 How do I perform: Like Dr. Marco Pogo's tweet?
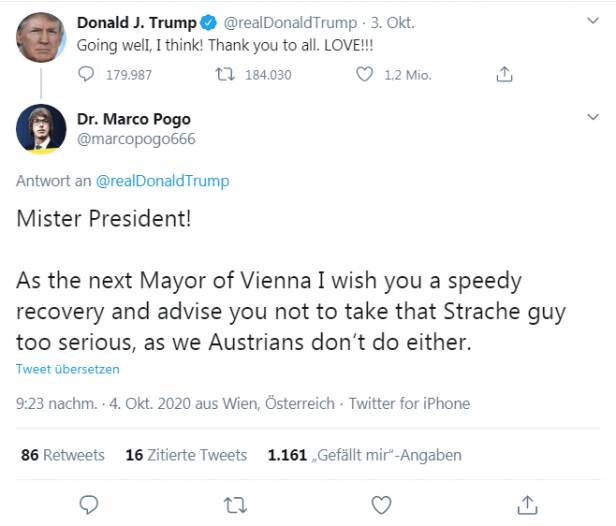[x=380, y=502]
